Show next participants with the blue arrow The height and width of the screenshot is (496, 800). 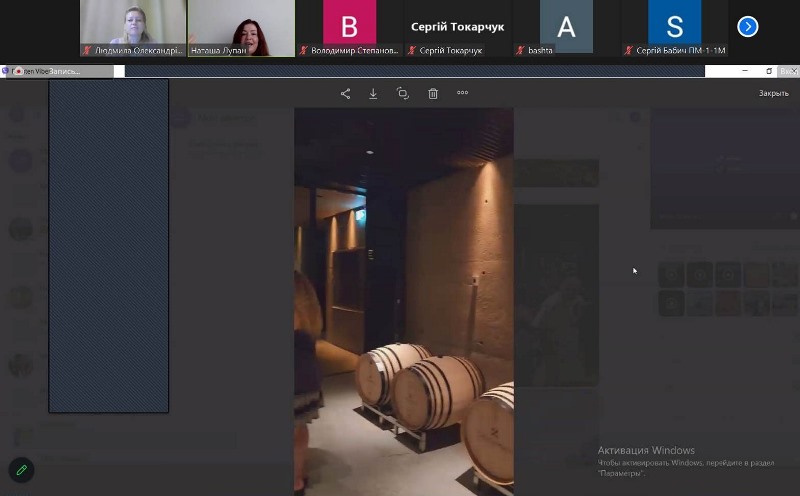pos(747,27)
